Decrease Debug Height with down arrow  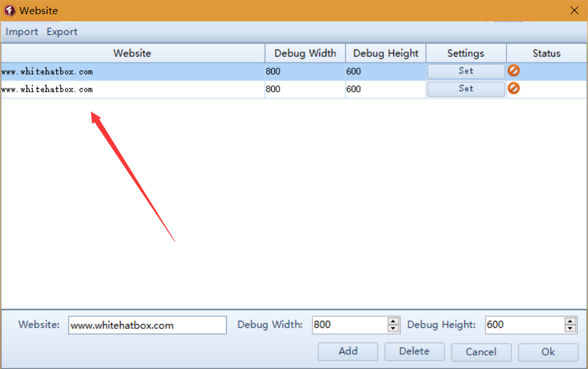click(x=570, y=328)
